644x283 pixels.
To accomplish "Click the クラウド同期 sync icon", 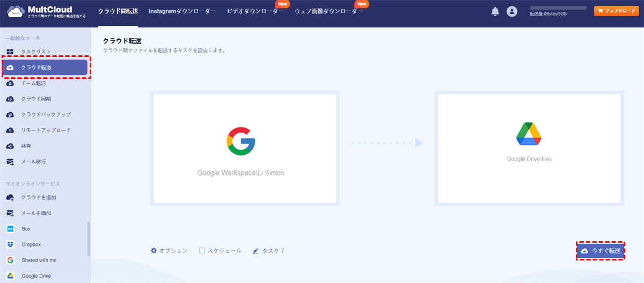I will click(10, 99).
